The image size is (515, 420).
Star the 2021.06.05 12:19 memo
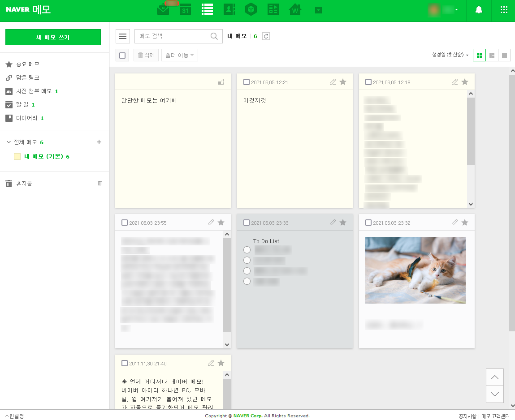pyautogui.click(x=465, y=82)
